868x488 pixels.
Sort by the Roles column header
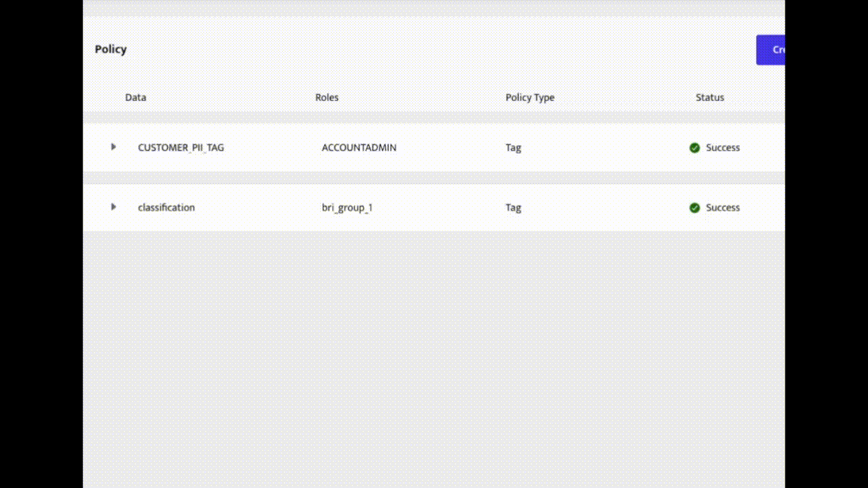pyautogui.click(x=327, y=98)
